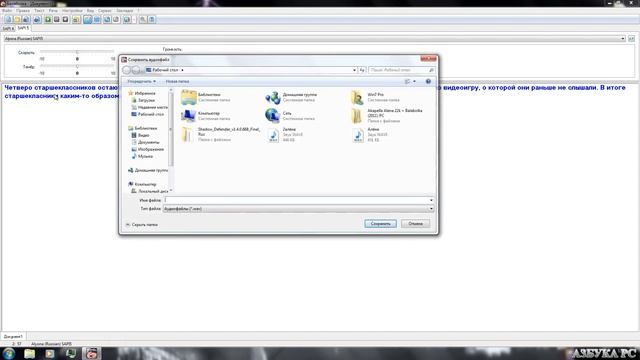
Task: Open Windows Explorer from the taskbar
Action: pyautogui.click(x=29, y=353)
